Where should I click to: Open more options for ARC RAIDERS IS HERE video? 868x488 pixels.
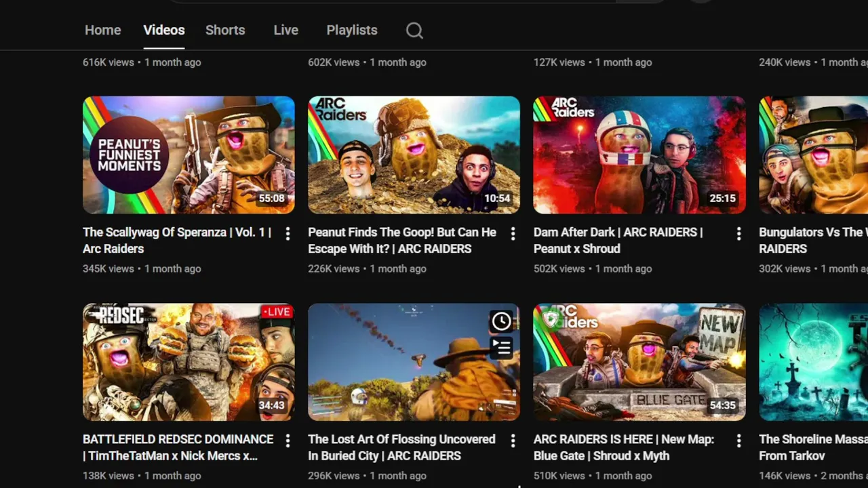(738, 441)
